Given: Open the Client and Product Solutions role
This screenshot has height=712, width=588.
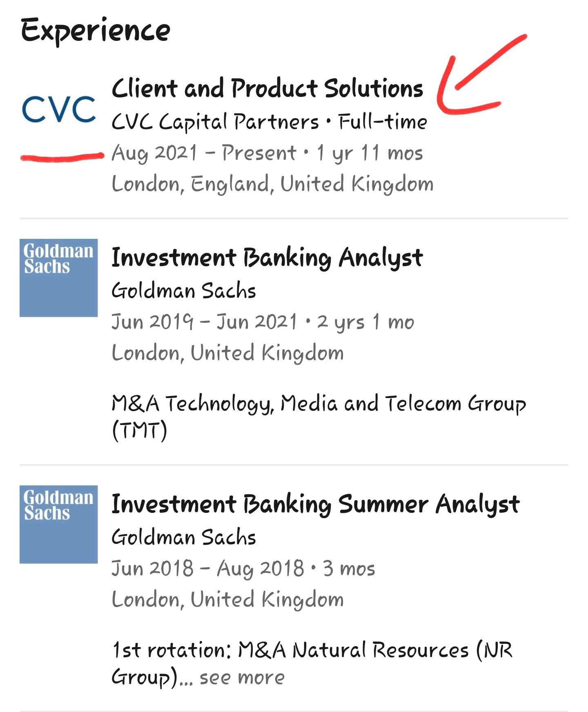Looking at the screenshot, I should tap(267, 88).
